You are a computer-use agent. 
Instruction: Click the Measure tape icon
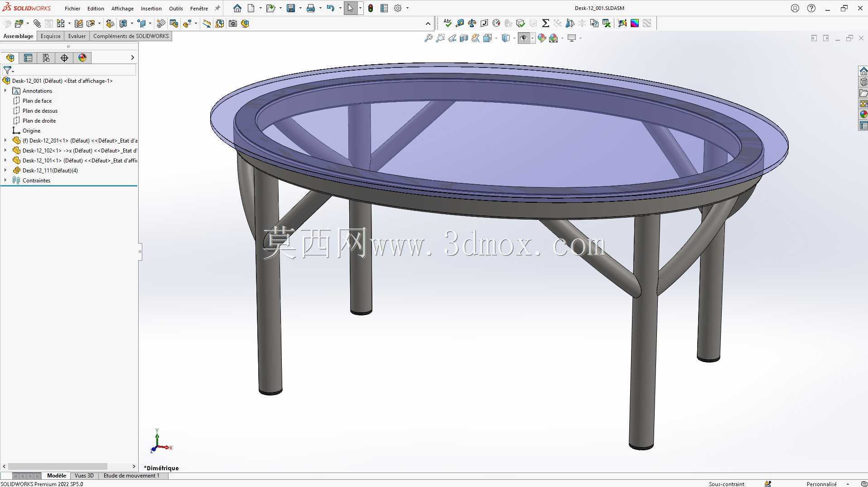[x=460, y=23]
